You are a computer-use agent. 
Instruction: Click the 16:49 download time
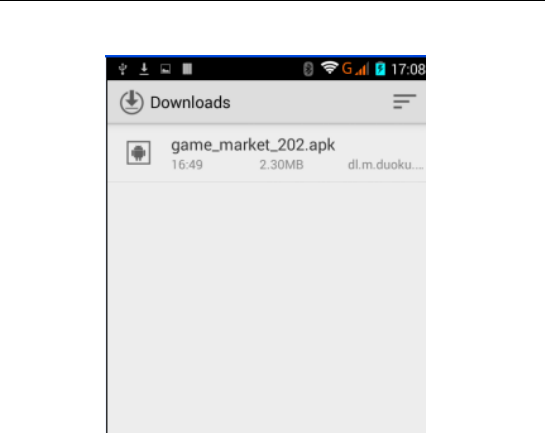[187, 165]
